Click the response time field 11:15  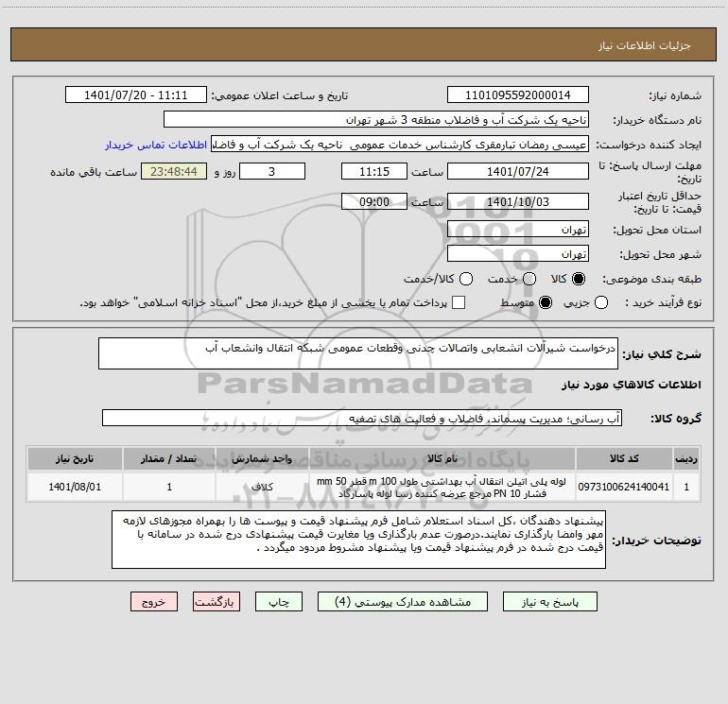tap(374, 171)
